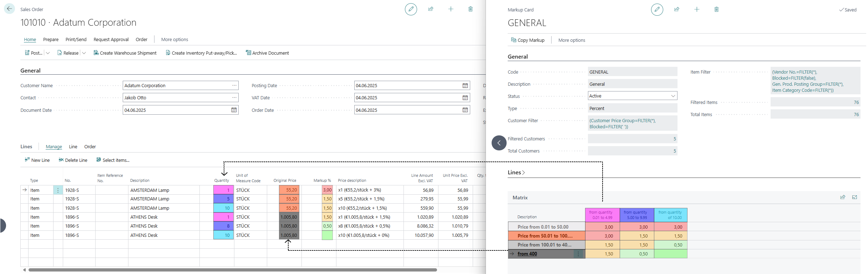The width and height of the screenshot is (868, 274).
Task: Open the Request Approval menu
Action: [111, 40]
